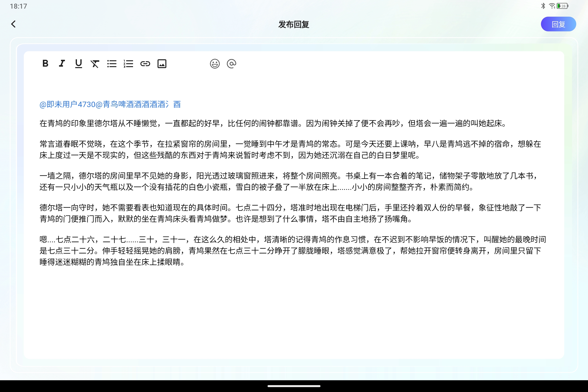Image resolution: width=588 pixels, height=392 pixels.
Task: Tap the battery indicator
Action: (x=563, y=6)
